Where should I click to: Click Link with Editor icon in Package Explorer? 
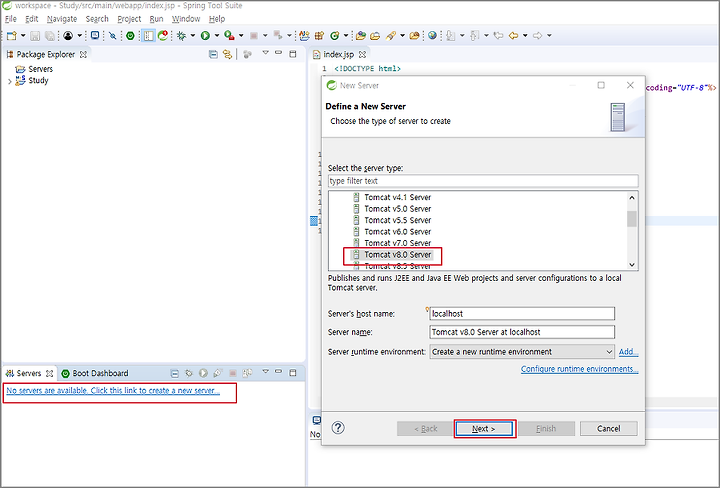pos(227,54)
